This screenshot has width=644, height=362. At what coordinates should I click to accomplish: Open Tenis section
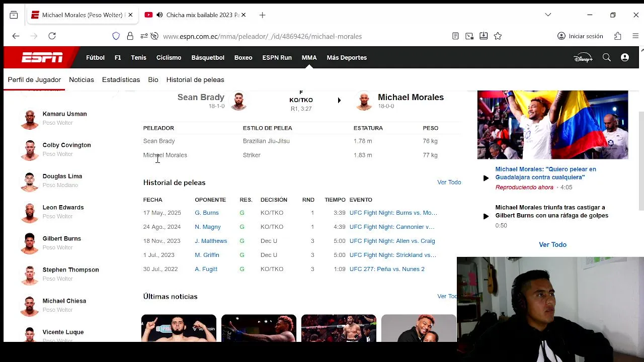pos(138,58)
